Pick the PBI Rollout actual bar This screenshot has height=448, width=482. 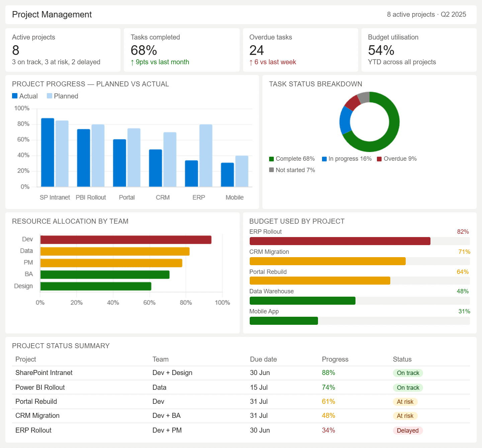(84, 158)
